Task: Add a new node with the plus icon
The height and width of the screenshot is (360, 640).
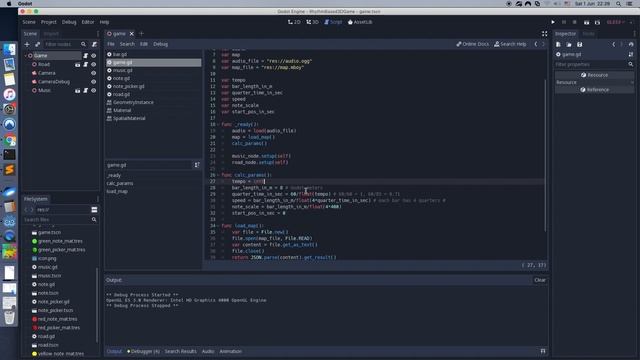Action: [27, 44]
